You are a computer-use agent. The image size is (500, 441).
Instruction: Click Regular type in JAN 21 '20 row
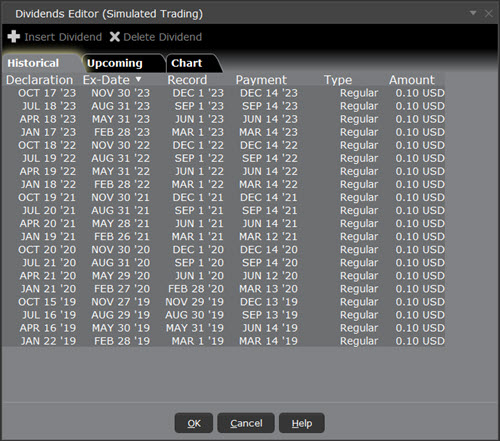point(359,289)
